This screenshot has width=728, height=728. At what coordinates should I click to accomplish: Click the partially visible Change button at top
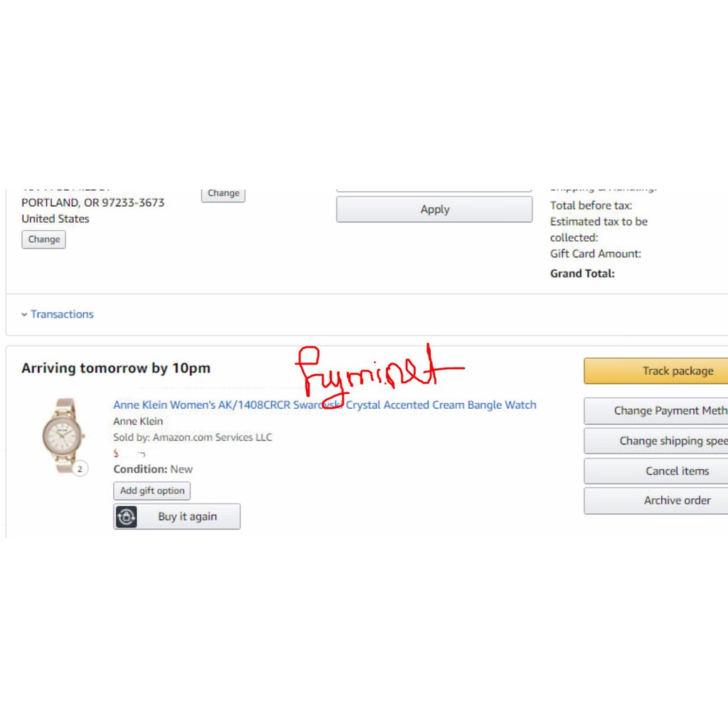(x=223, y=195)
